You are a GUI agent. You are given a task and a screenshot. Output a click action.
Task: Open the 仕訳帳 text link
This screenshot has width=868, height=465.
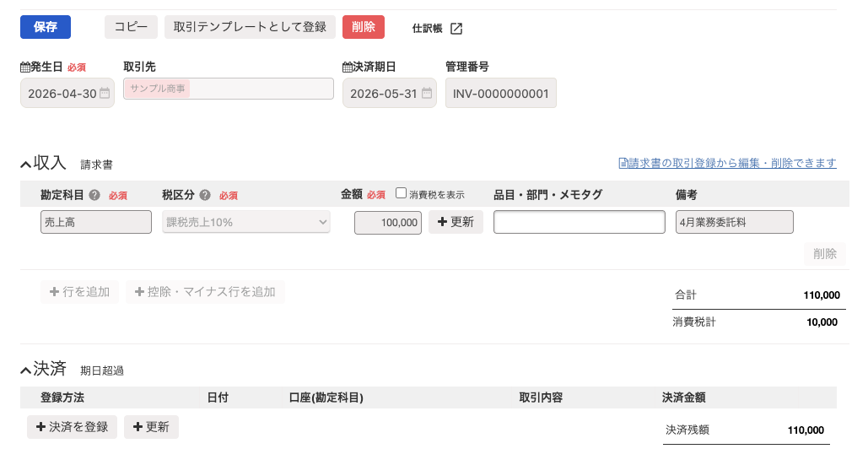pos(427,29)
